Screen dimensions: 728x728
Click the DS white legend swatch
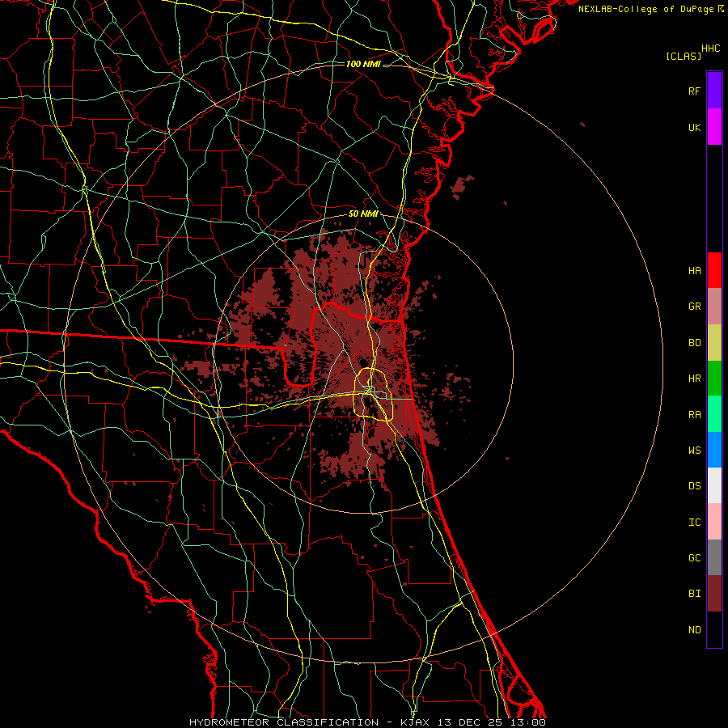714,485
